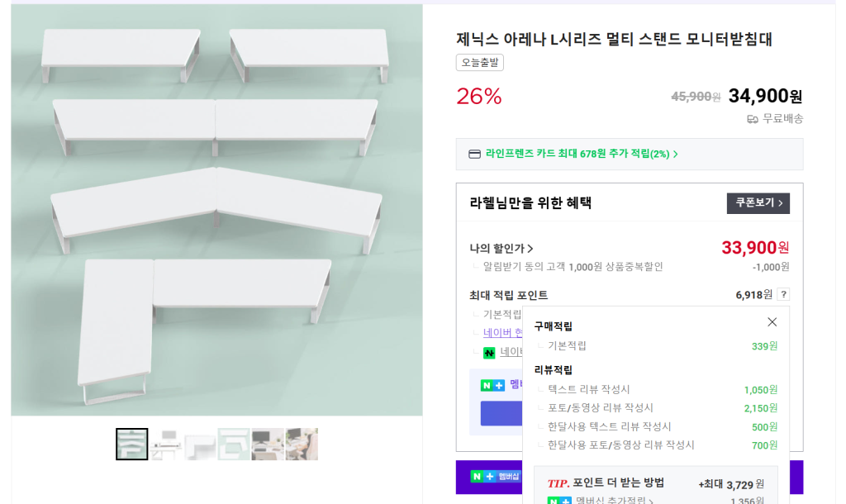Screen dimensions: 846x504
Task: Expand 나의 할인가 details chevron
Action: (x=530, y=249)
